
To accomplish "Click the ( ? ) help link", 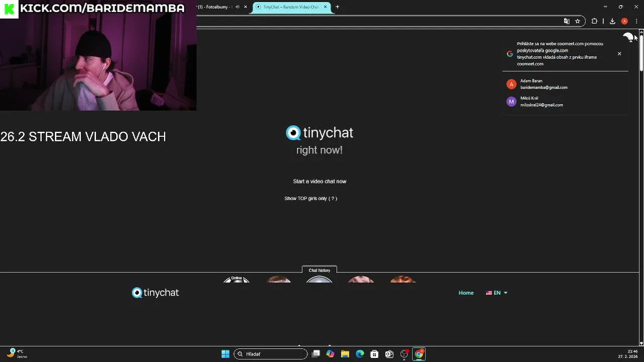I will pos(333,199).
